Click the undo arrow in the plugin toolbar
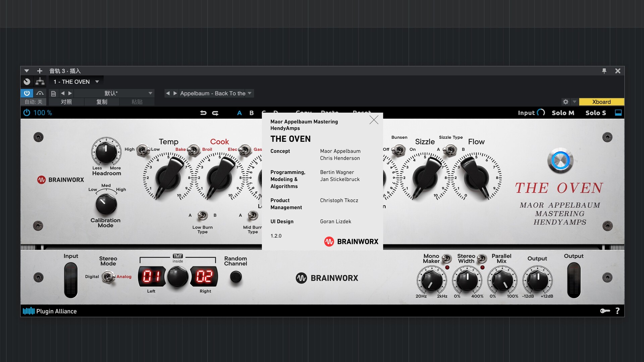 [x=203, y=113]
